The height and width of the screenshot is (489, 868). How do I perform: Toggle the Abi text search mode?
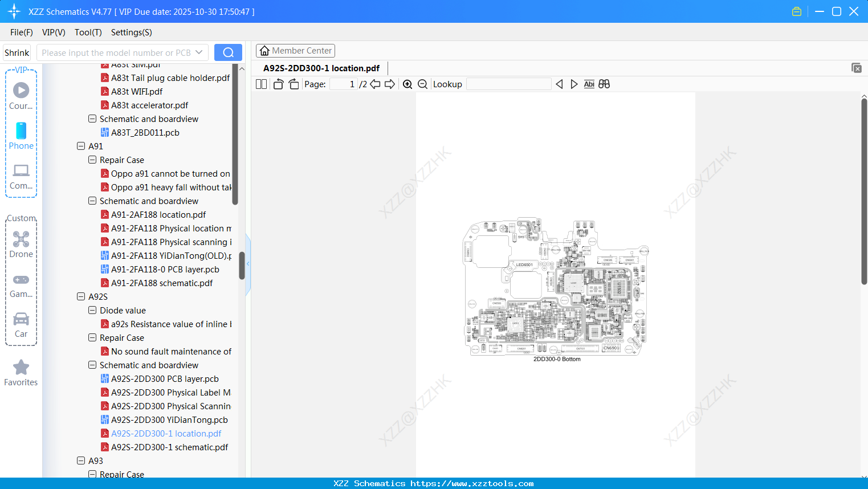point(589,84)
